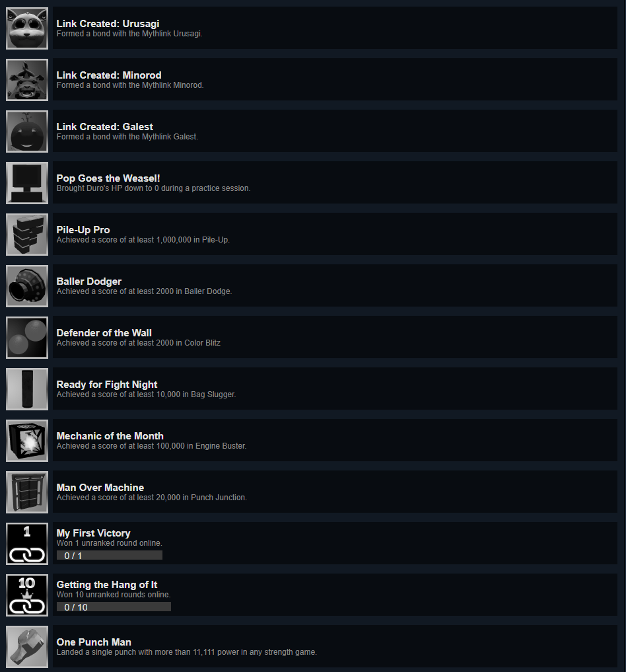Screen dimensions: 626x672
Task: Click the Link Created: Urusagi title
Action: pyautogui.click(x=108, y=24)
